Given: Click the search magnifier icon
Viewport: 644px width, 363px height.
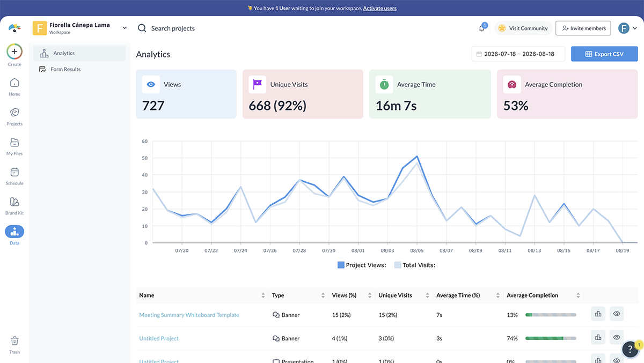Looking at the screenshot, I should click(142, 28).
